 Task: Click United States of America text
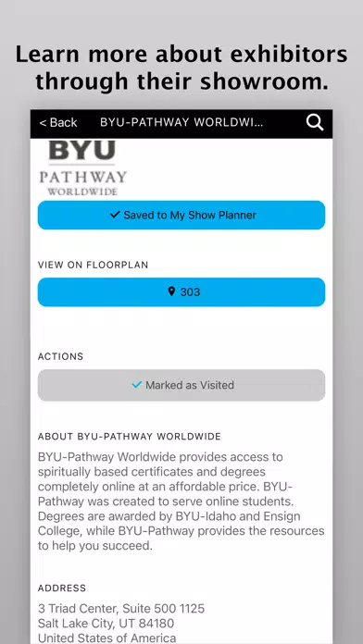point(106,638)
